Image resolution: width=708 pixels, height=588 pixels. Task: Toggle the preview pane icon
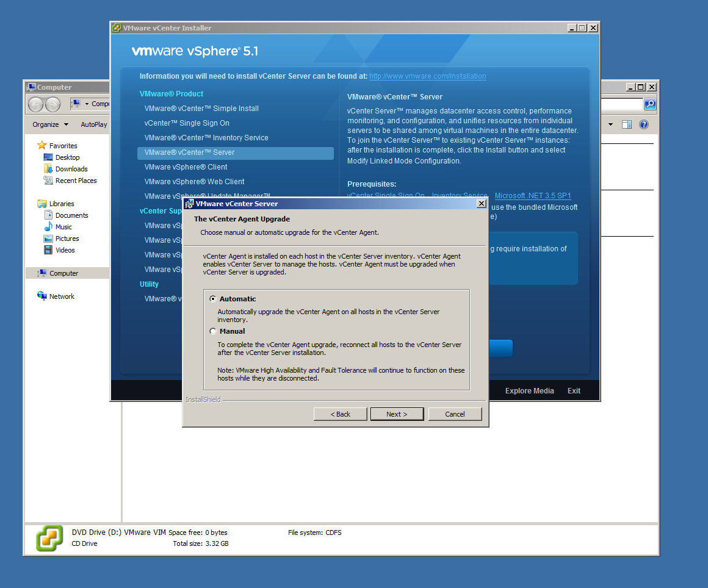click(x=626, y=124)
